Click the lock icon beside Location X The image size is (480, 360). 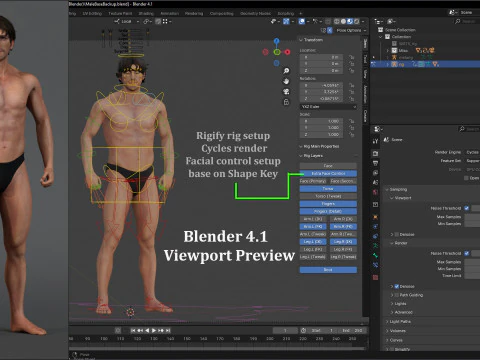(351, 57)
